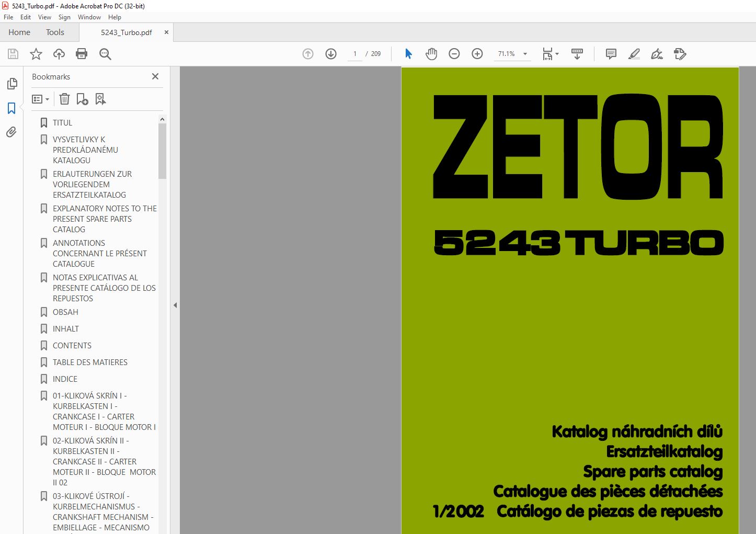The height and width of the screenshot is (534, 756).
Task: Open the Page Thumbnails panel icon
Action: (x=12, y=84)
